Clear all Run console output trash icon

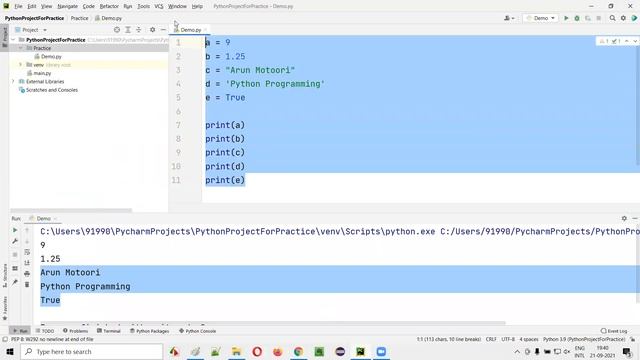pos(27,284)
